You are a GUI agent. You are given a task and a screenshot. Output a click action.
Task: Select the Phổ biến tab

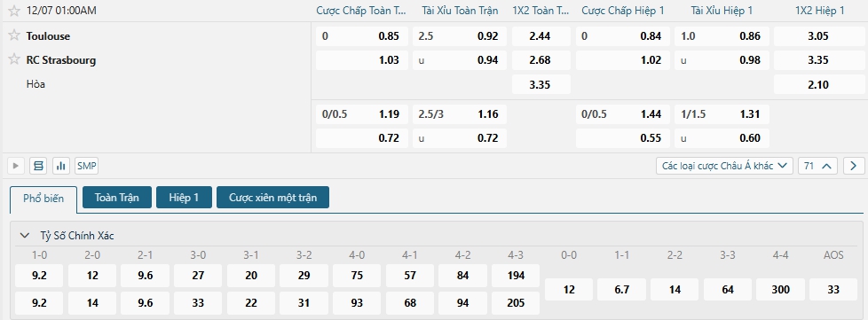(x=43, y=199)
